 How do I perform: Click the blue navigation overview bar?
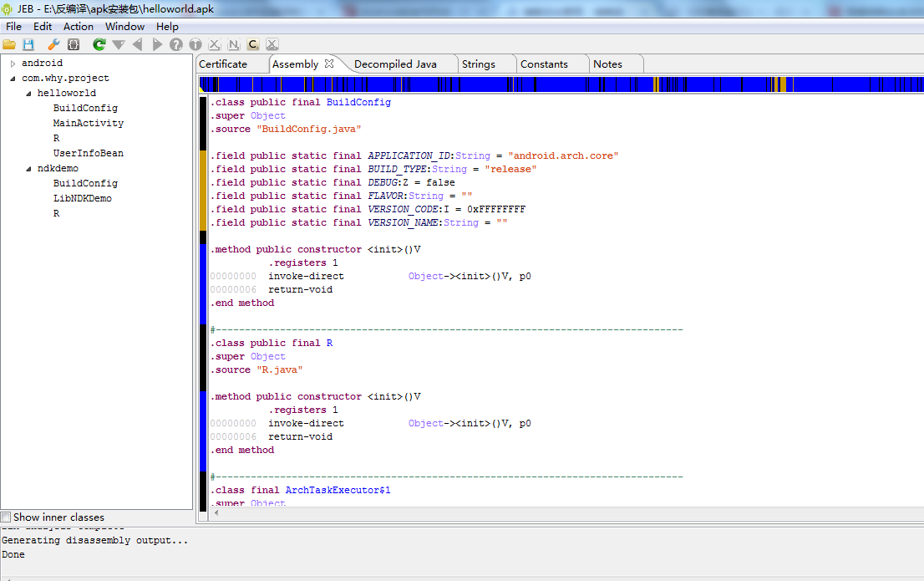coord(561,84)
